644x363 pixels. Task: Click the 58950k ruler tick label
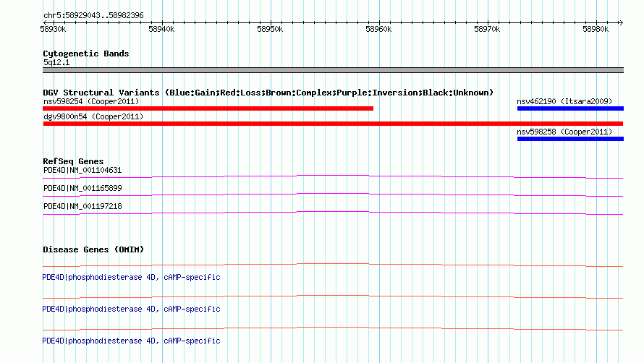[270, 29]
